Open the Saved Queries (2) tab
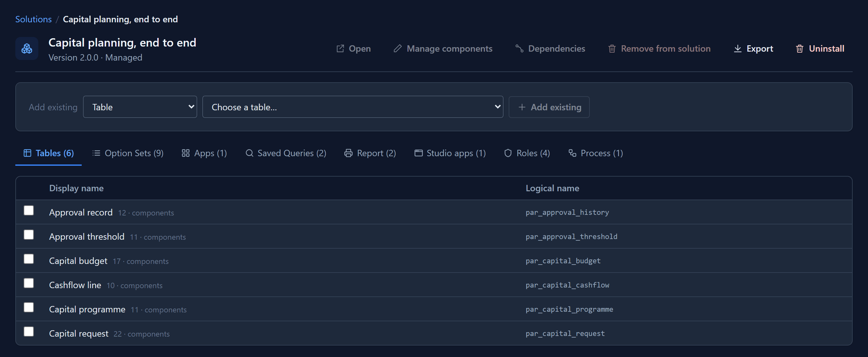868x357 pixels. [x=286, y=153]
